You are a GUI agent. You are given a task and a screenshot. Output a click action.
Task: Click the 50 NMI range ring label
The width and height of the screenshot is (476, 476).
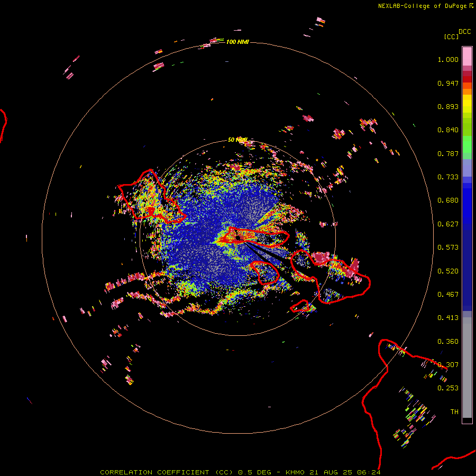[237, 140]
